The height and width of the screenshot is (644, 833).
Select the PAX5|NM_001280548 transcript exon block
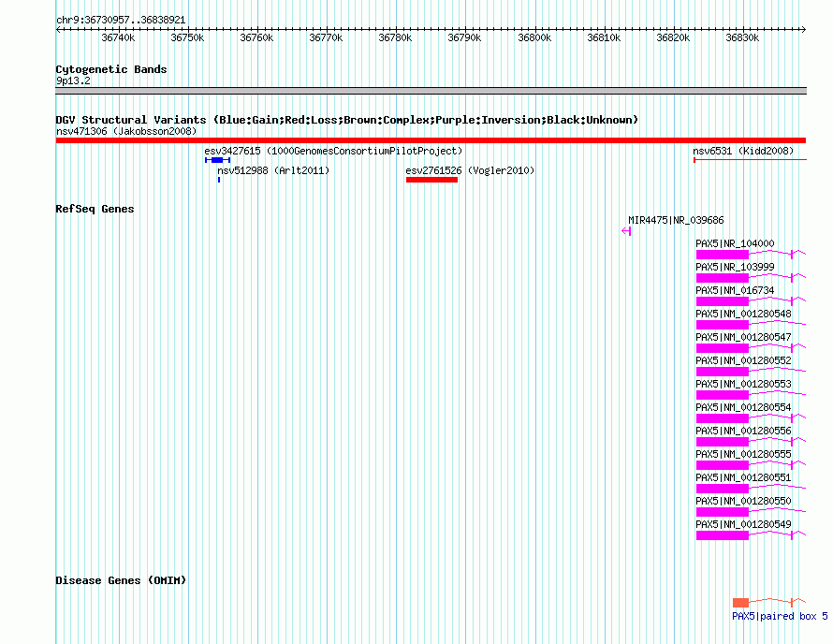point(722,325)
